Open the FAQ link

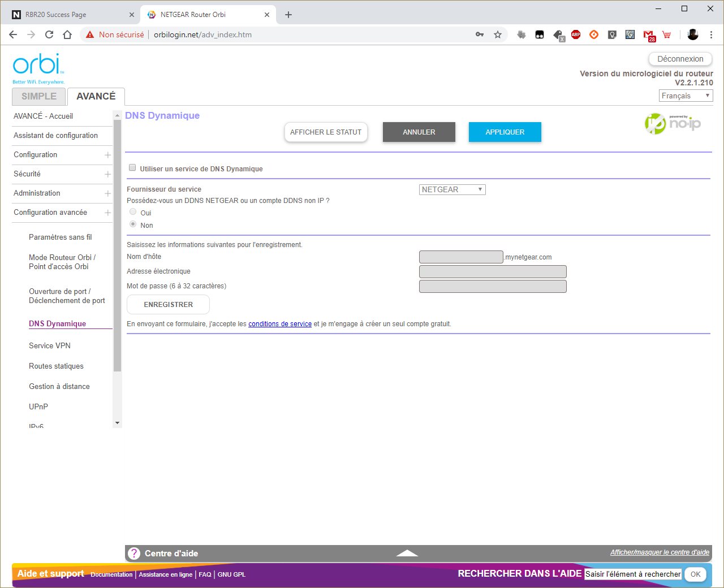coord(205,574)
